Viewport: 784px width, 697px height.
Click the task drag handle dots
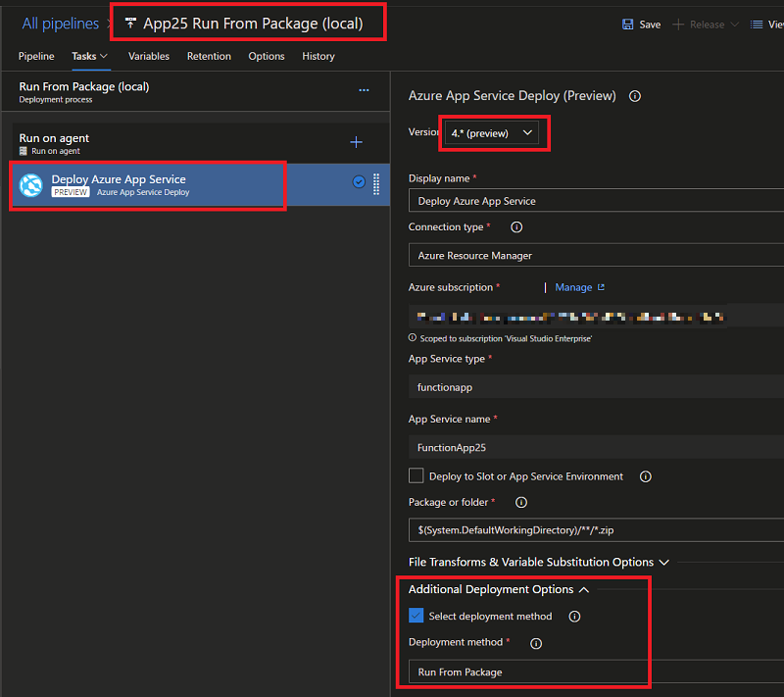pyautogui.click(x=376, y=184)
